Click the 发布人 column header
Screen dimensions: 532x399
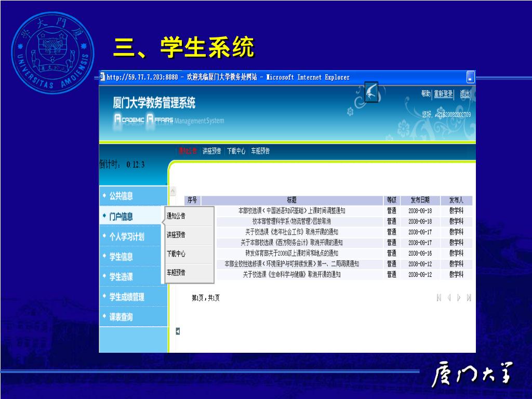click(456, 200)
